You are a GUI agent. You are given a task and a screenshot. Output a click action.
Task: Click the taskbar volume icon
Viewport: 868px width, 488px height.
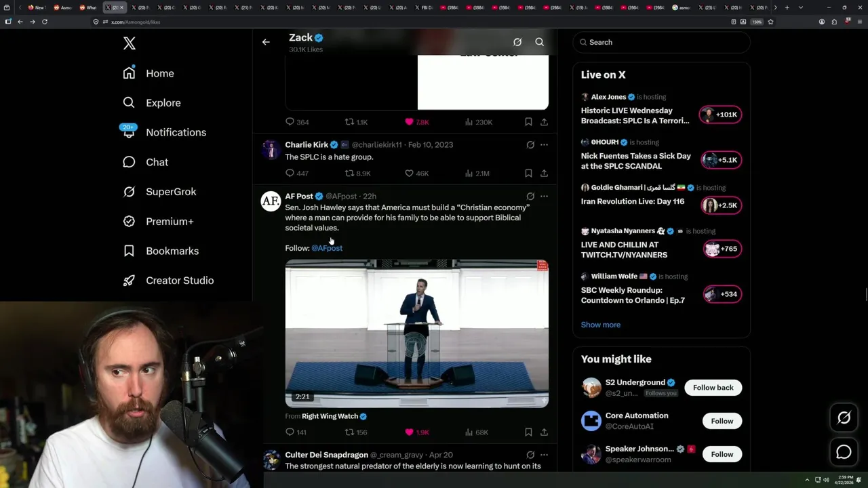point(826,480)
